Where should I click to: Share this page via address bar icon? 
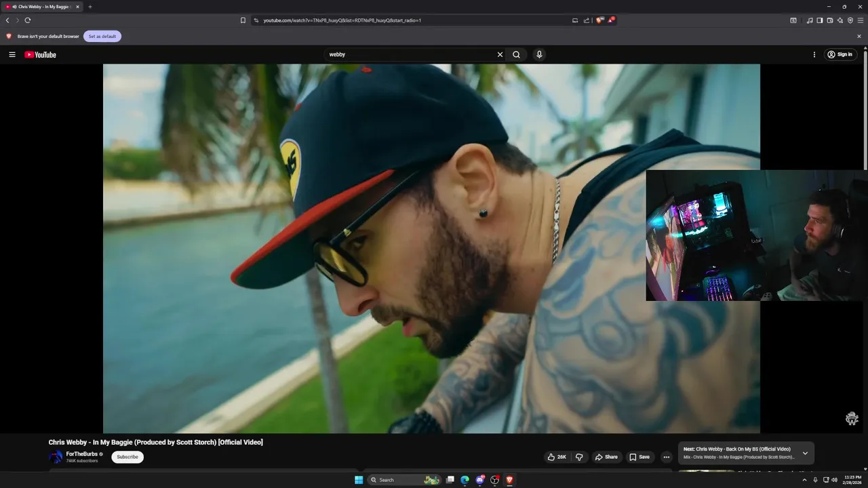pyautogui.click(x=586, y=20)
